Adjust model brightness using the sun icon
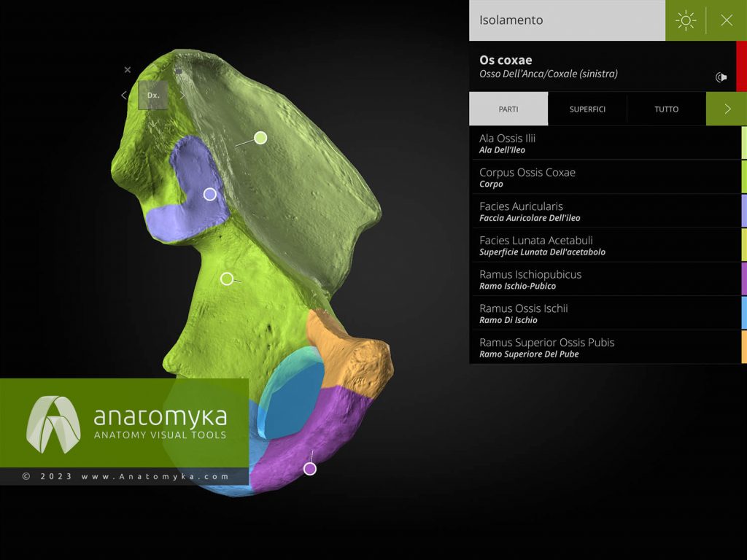Image resolution: width=747 pixels, height=560 pixels. click(685, 20)
